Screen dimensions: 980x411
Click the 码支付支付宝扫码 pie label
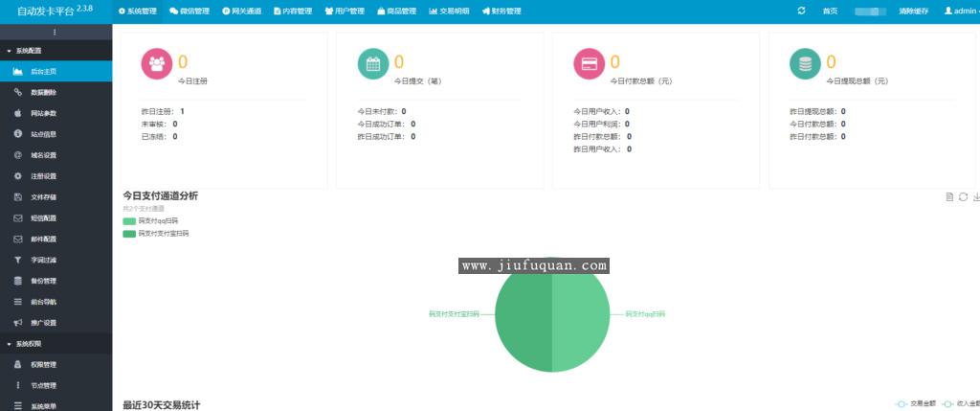(x=454, y=314)
